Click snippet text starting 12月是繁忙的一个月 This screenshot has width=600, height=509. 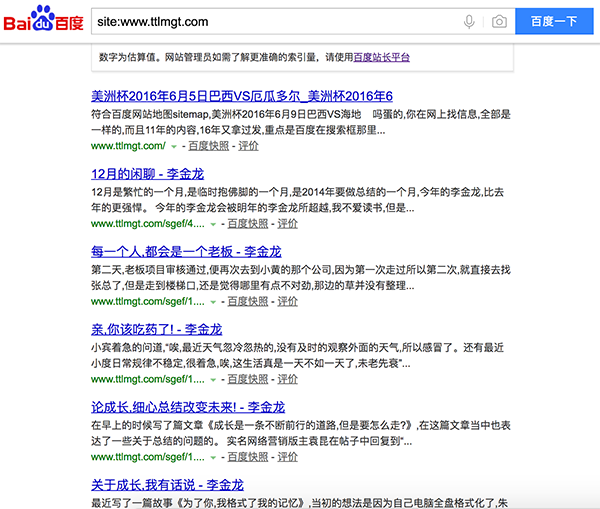(297, 200)
